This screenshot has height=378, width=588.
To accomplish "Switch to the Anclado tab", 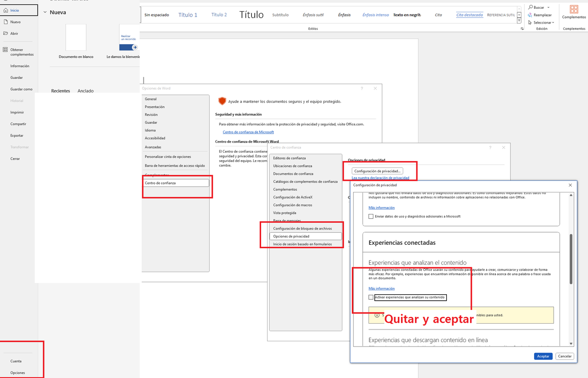I will [x=86, y=91].
